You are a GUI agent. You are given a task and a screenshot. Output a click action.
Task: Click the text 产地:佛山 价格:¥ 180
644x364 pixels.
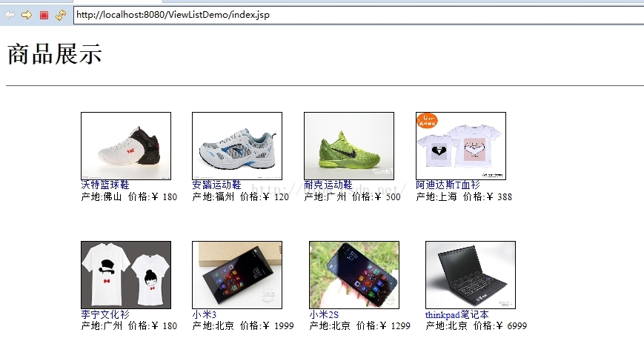[x=129, y=196]
